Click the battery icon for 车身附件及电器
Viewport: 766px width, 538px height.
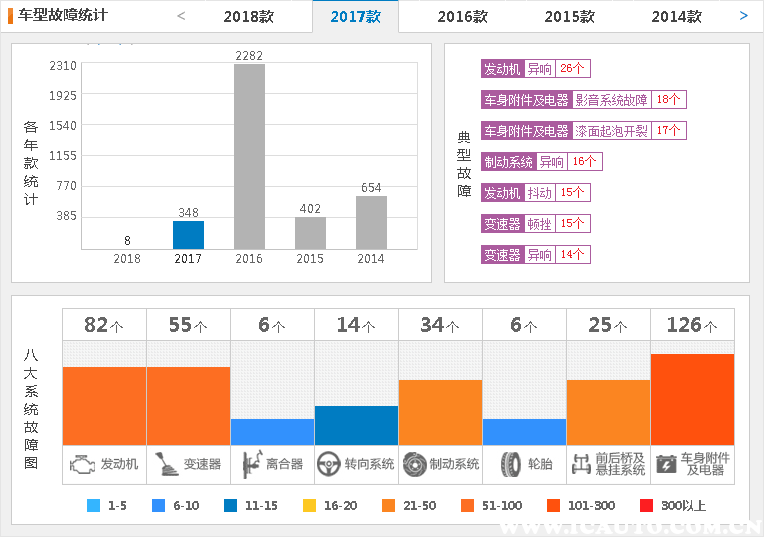tap(666, 464)
